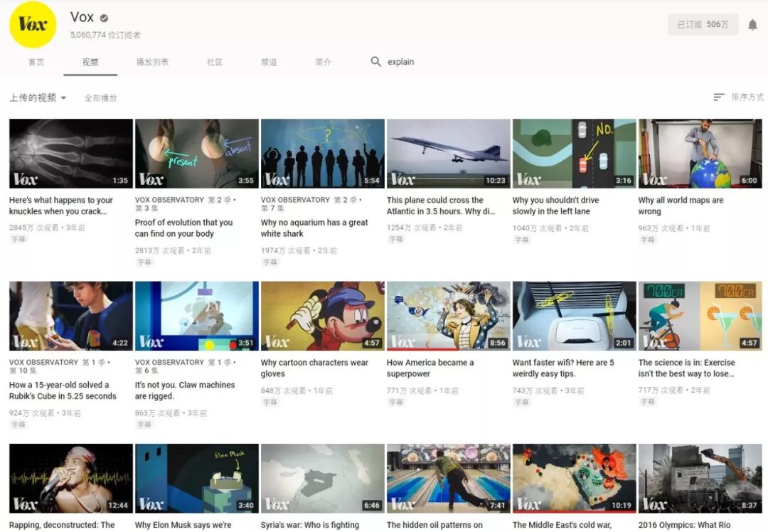Screen dimensions: 768x532
Task: Open the 社区 tab
Action: (215, 62)
